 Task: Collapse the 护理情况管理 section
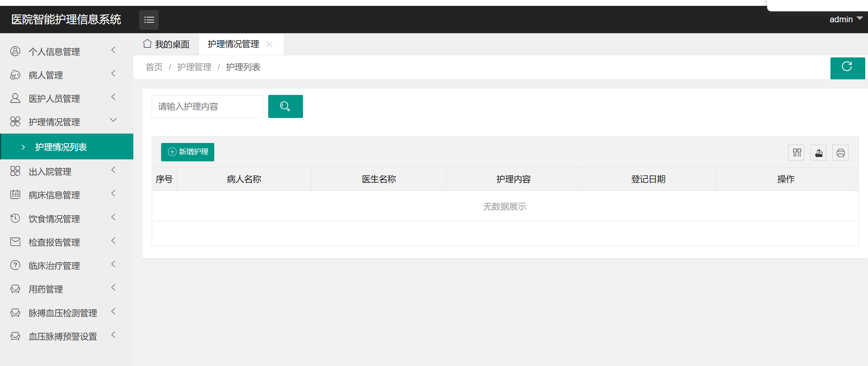(55, 121)
